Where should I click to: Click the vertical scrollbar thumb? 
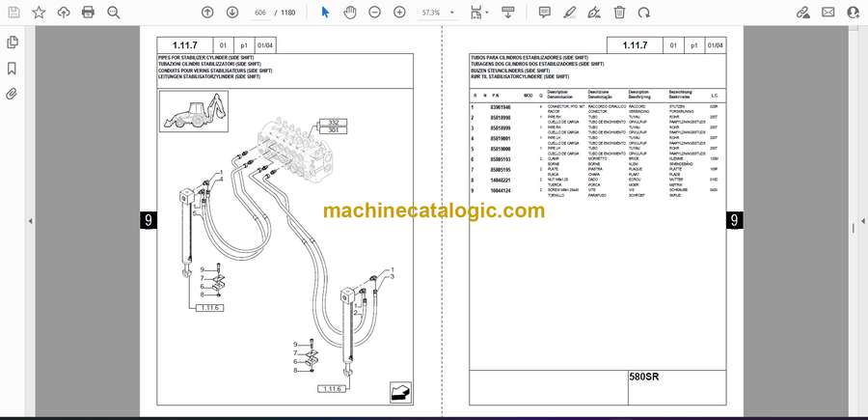(x=854, y=227)
